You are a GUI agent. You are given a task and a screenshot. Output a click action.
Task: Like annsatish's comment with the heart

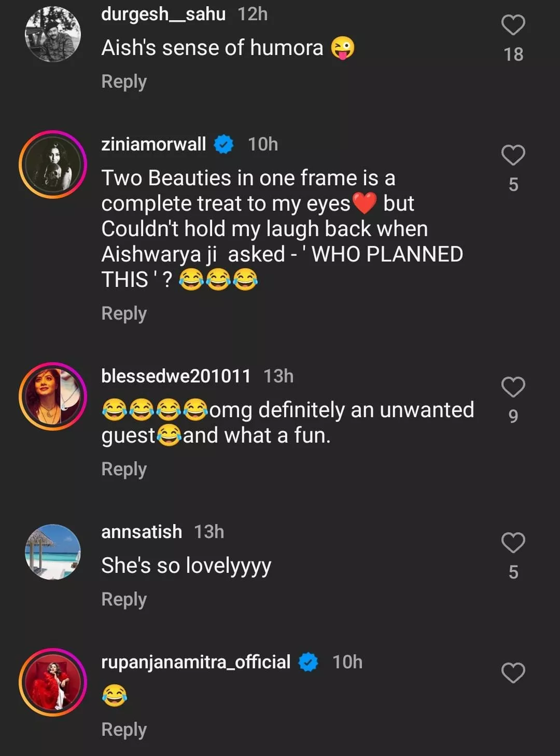513,543
